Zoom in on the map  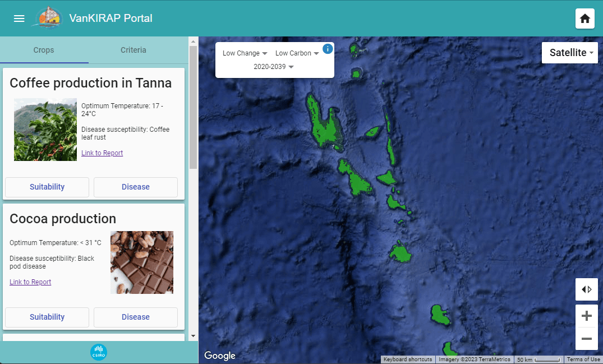pos(587,316)
